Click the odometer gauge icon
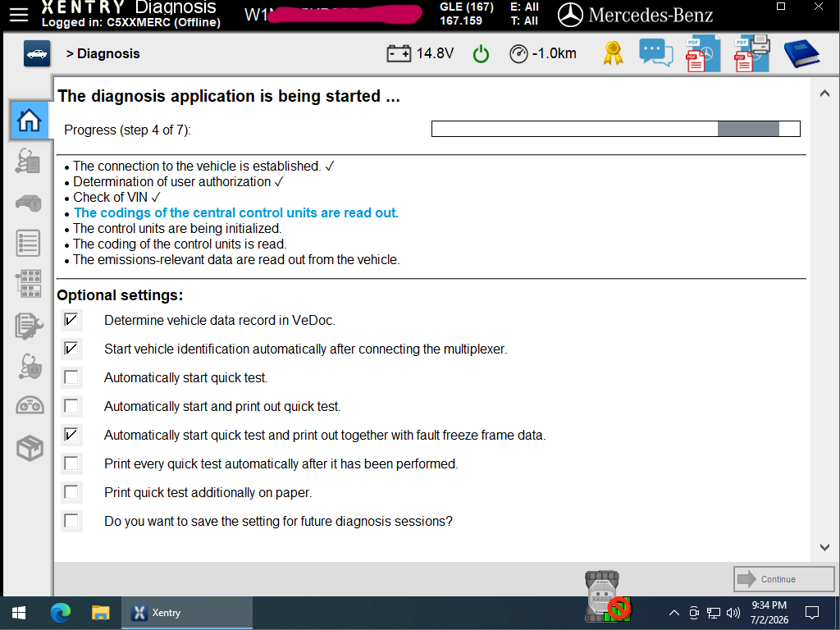 pyautogui.click(x=518, y=54)
